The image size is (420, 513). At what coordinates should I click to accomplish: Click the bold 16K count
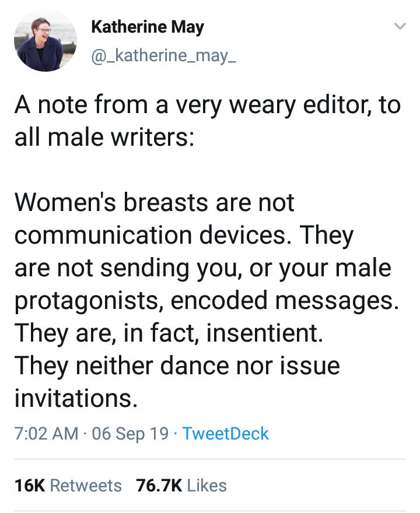(29, 485)
